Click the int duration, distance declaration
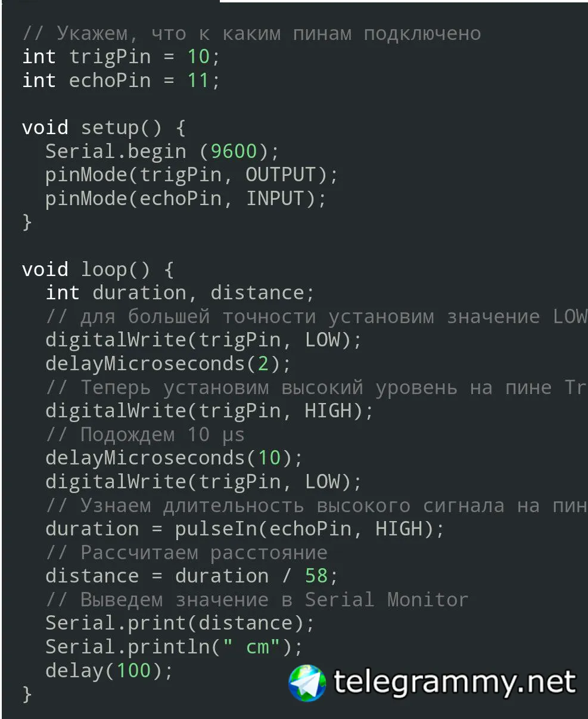Image resolution: width=588 pixels, height=719 pixels. click(x=180, y=293)
